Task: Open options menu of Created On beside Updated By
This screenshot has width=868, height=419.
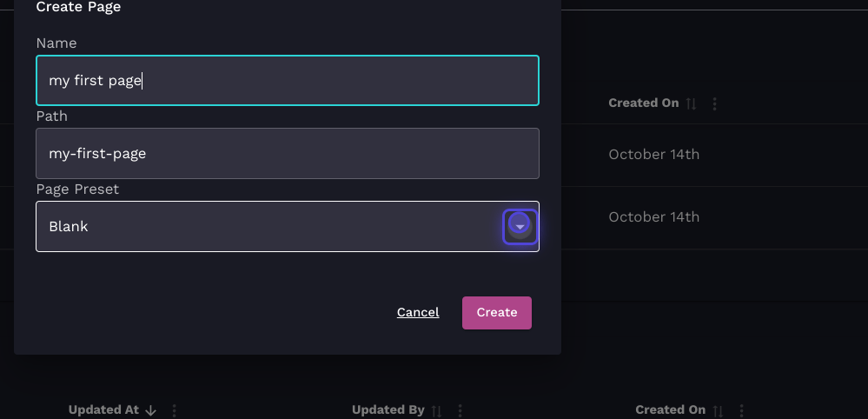Action: click(x=741, y=410)
